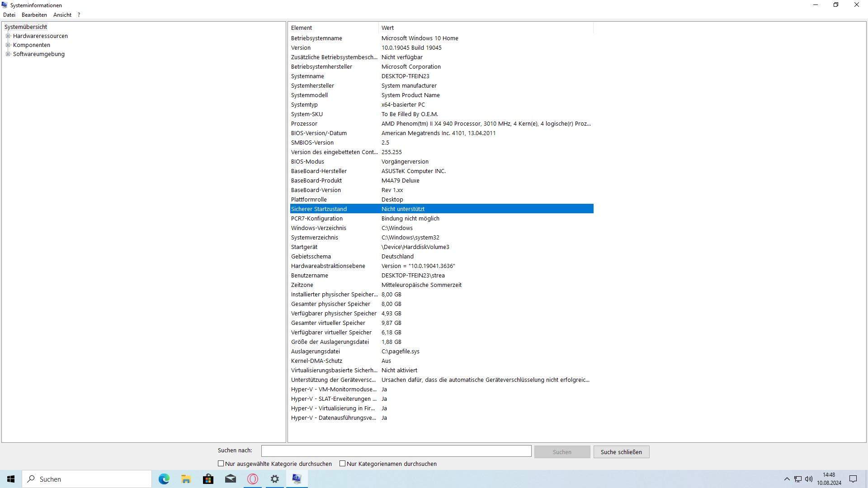Launch the Microsoft Store

tap(208, 479)
